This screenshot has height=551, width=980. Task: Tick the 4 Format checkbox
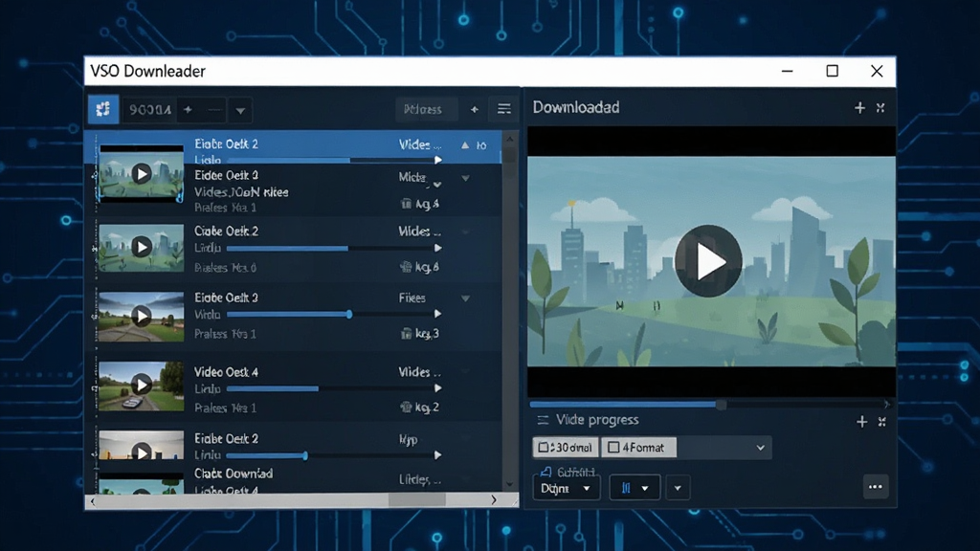click(613, 448)
